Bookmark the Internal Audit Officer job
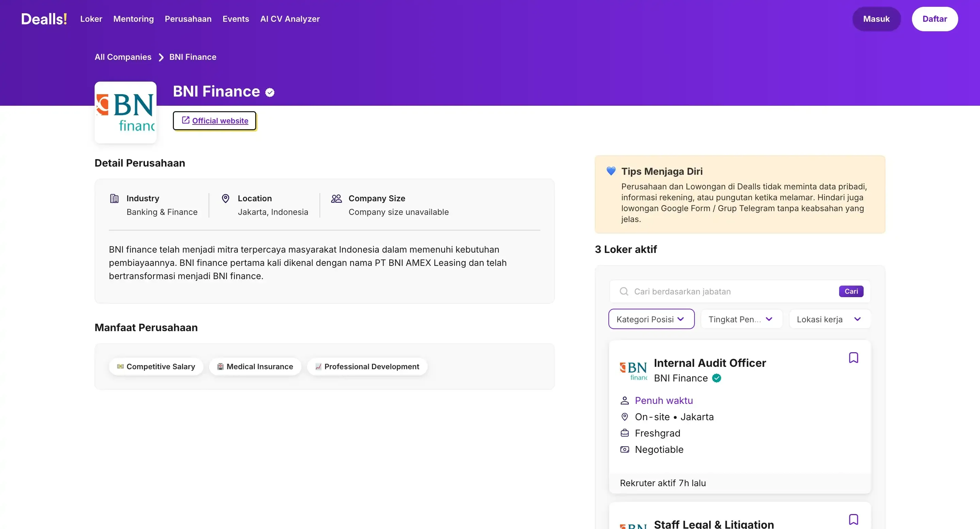 tap(853, 358)
